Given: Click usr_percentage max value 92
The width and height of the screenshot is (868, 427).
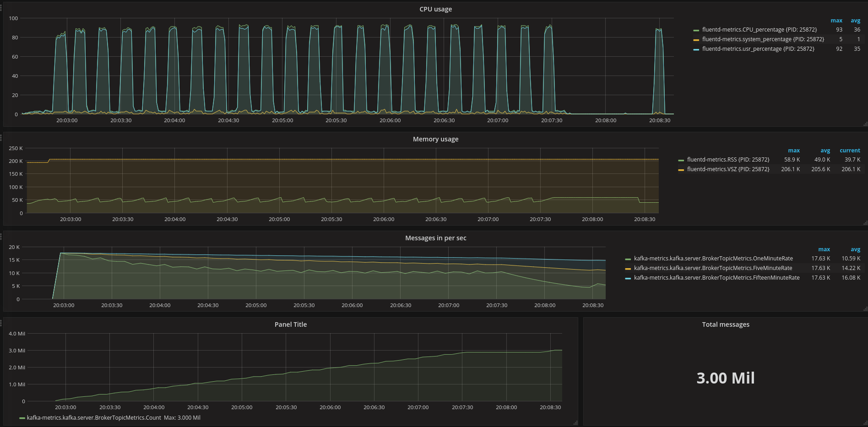Looking at the screenshot, I should (839, 49).
